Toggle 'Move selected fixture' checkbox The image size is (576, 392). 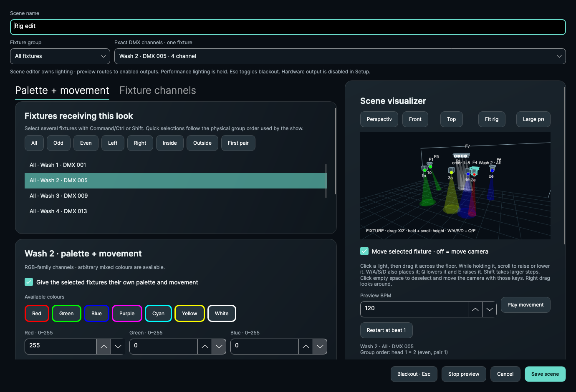[x=364, y=251]
